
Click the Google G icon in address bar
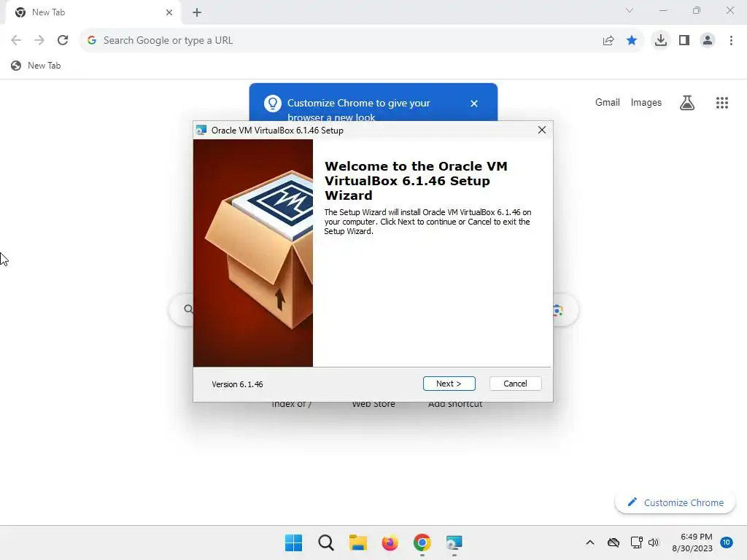92,41
